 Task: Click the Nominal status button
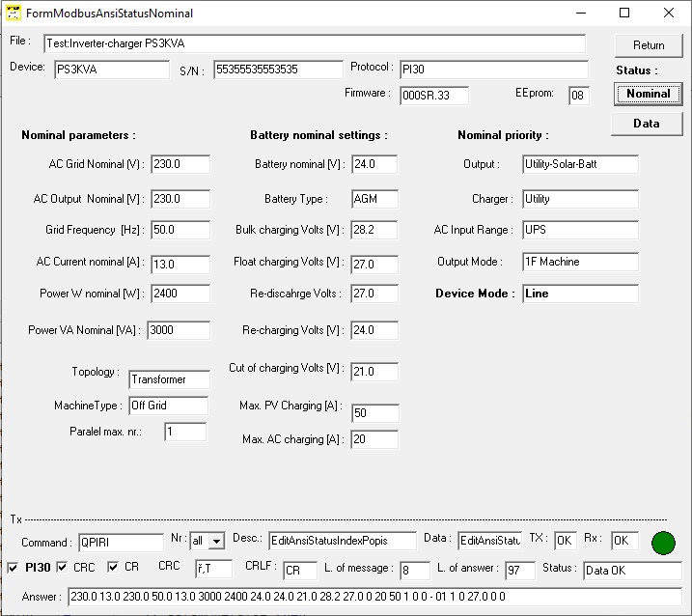[x=648, y=94]
